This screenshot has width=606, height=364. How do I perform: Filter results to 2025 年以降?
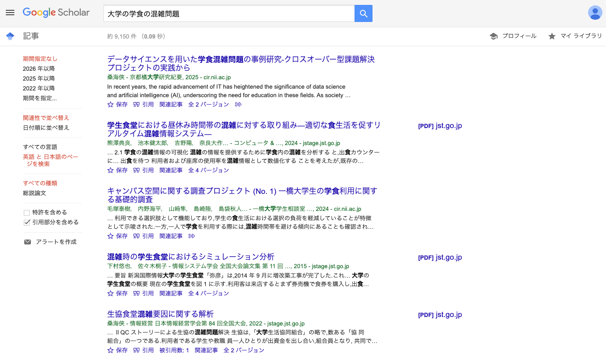39,78
